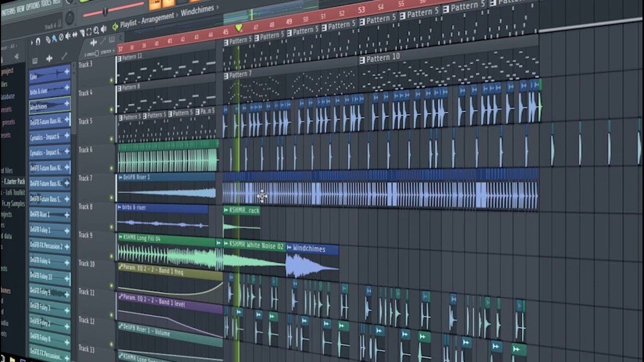This screenshot has width=644, height=362.
Task: Click the collapse arrow left of the timeline ruler
Action: click(x=120, y=38)
